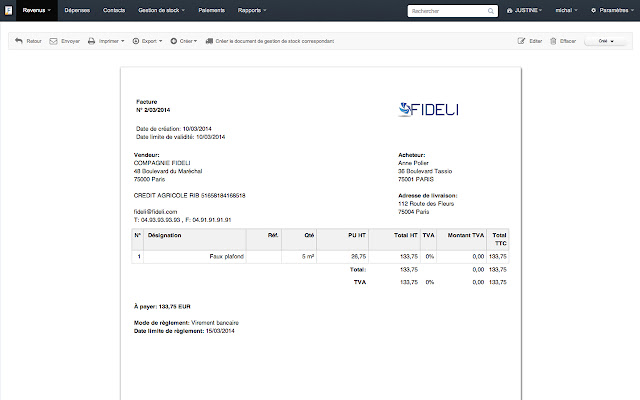Click the buyer name Anne Polier

click(413, 163)
